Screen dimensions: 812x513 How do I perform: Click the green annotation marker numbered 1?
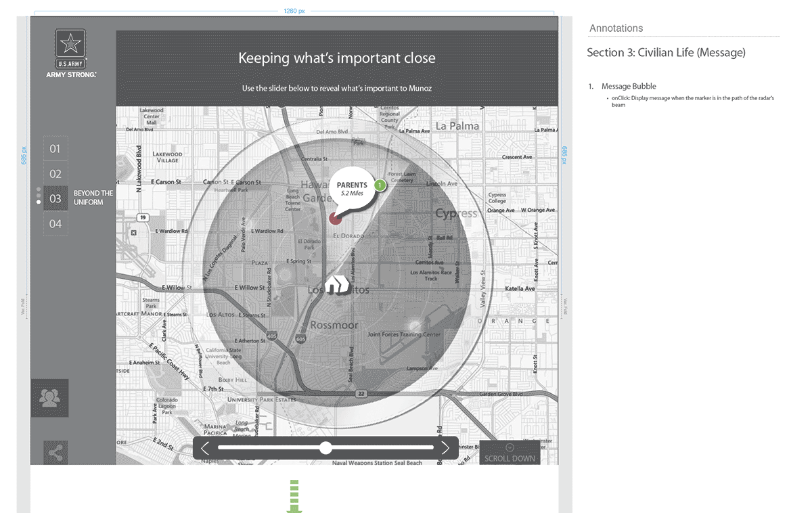tap(380, 184)
